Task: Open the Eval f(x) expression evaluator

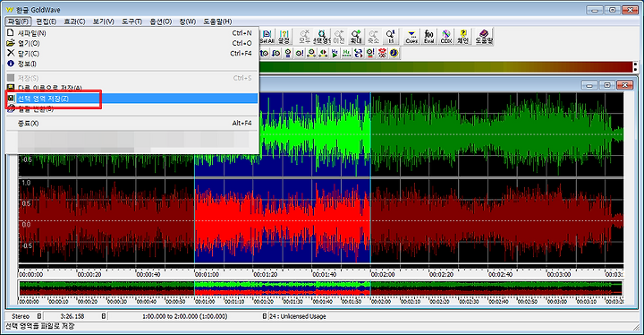Action: (x=428, y=37)
